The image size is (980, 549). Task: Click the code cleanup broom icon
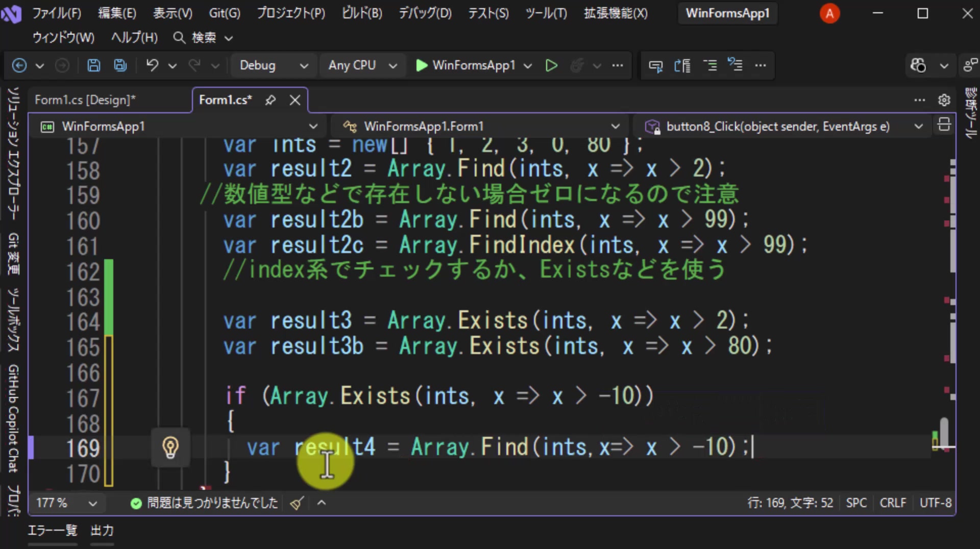tap(297, 503)
